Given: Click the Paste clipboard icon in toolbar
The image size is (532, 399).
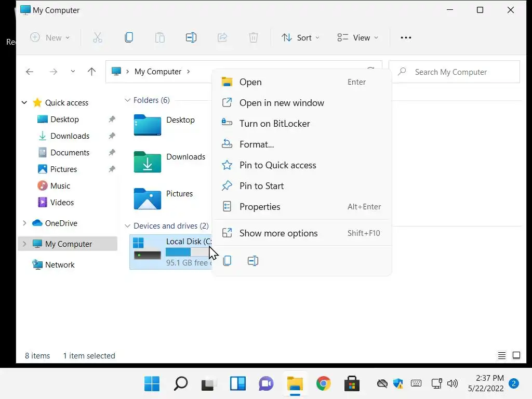Looking at the screenshot, I should [160, 37].
